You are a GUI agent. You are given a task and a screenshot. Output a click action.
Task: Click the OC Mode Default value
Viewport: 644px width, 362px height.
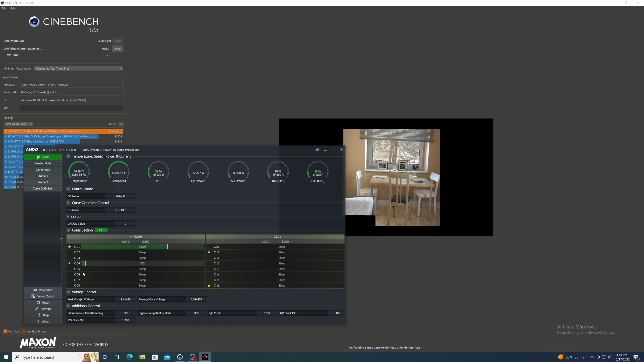120,196
